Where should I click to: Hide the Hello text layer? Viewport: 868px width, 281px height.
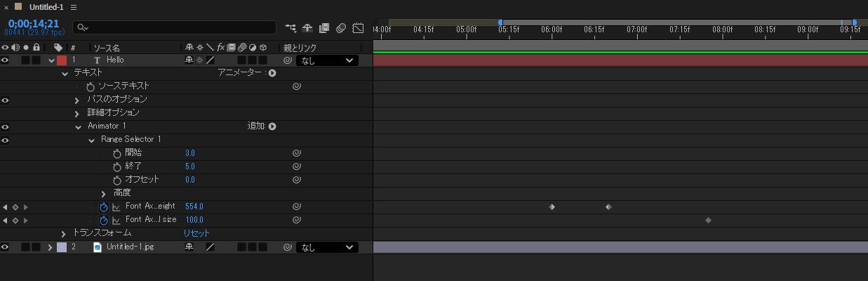[5, 60]
